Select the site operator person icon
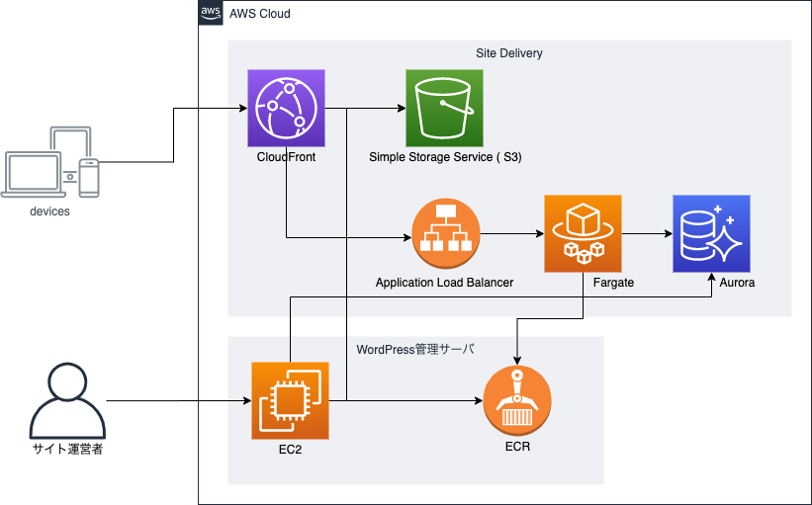The width and height of the screenshot is (812, 505). pos(67,400)
